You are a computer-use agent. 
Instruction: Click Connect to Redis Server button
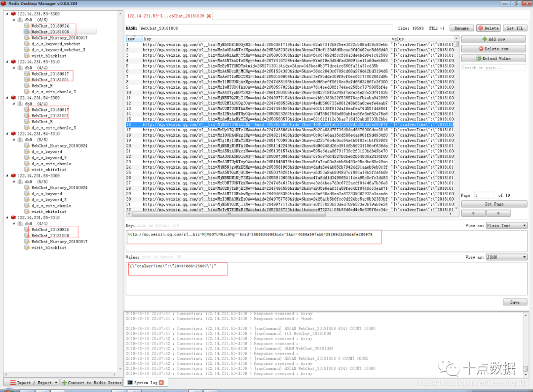click(91, 383)
